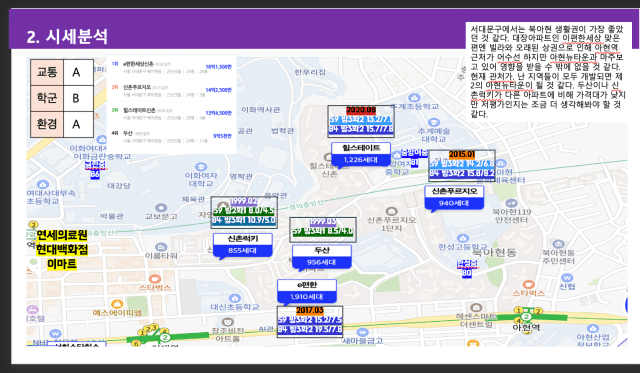640x373 pixels.
Task: Select the yellow highlighted 현대백화점 label
Action: (x=62, y=249)
